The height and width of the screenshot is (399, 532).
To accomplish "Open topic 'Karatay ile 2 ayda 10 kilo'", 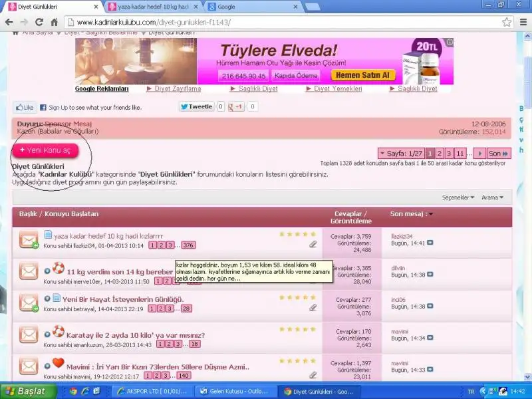I will pos(136,335).
